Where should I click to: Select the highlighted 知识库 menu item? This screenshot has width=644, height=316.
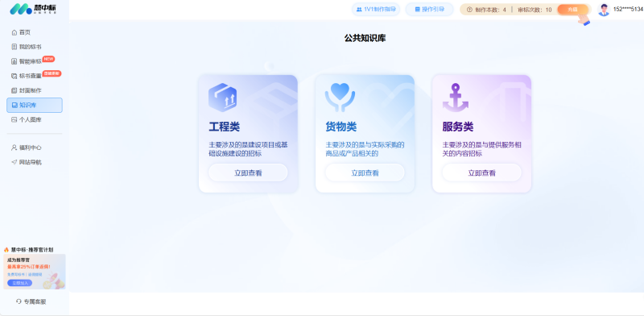coord(35,105)
